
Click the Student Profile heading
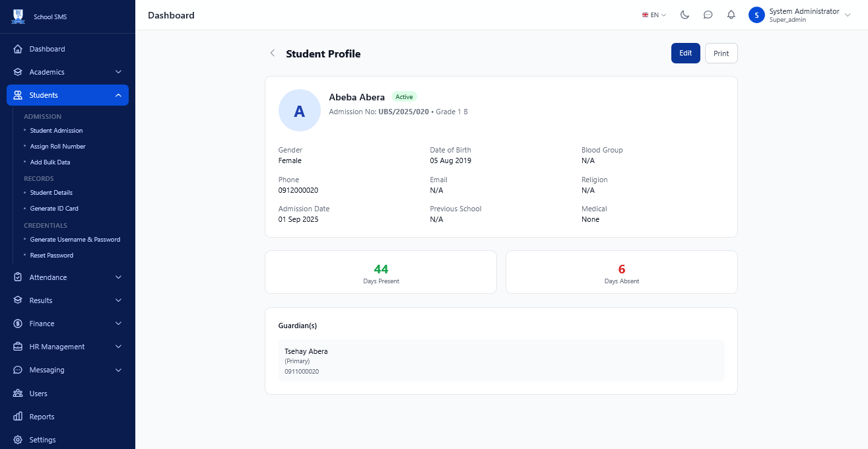(323, 54)
